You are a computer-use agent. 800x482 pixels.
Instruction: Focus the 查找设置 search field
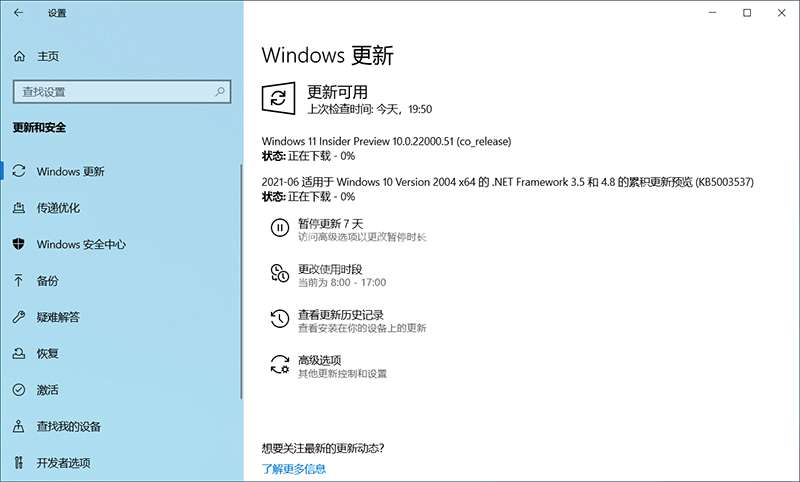point(122,92)
